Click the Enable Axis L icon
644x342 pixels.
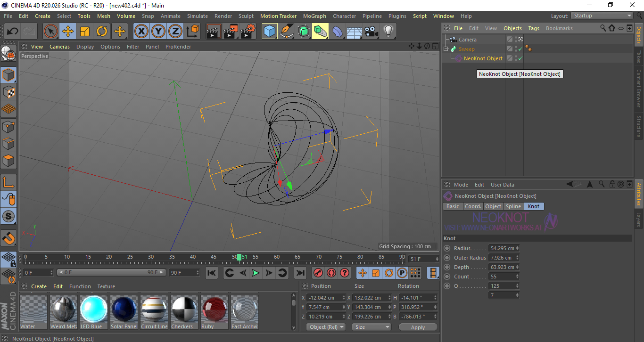pyautogui.click(x=8, y=182)
